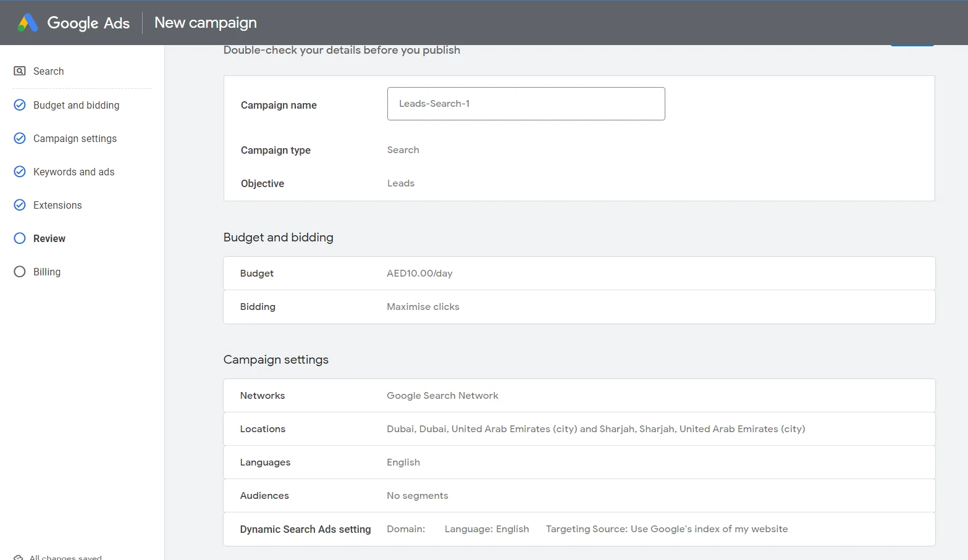
Task: Click the Google Ads wordmark
Action: [x=88, y=23]
